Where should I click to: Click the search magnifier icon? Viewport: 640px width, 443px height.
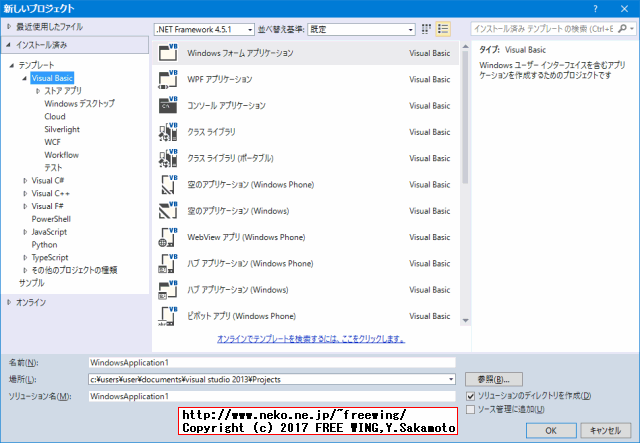pos(622,29)
